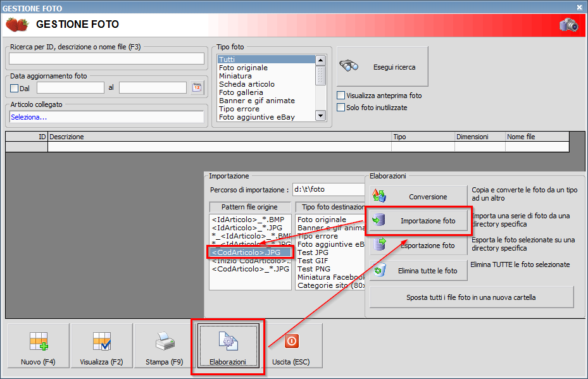Select Test JPG destination type
This screenshot has height=379, width=588.
330,252
